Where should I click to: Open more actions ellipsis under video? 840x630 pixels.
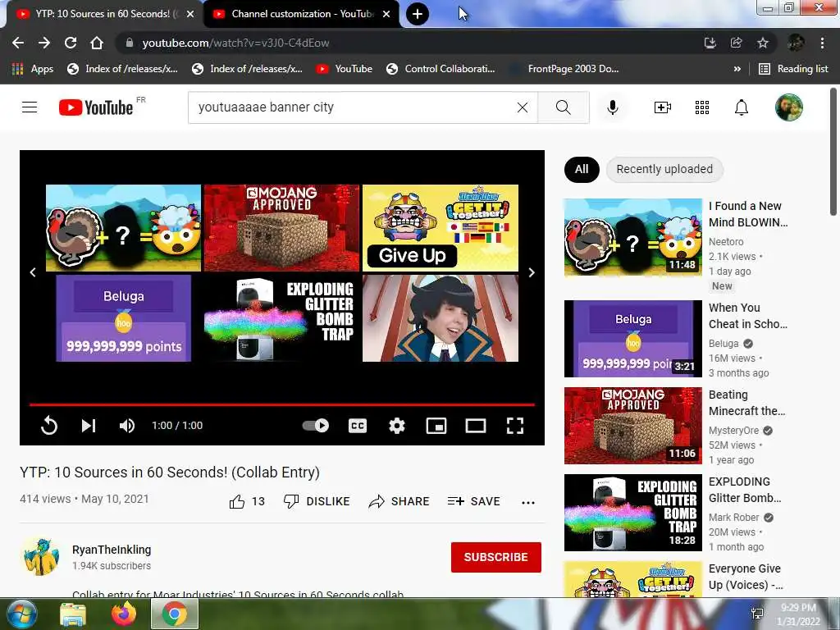pyautogui.click(x=527, y=502)
